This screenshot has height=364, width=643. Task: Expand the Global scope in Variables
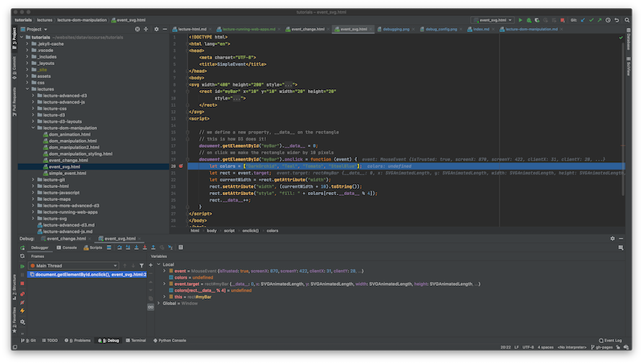tap(158, 304)
